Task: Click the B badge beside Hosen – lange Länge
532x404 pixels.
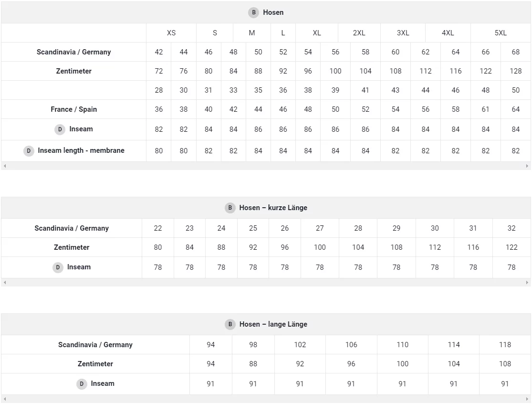Action: tap(230, 324)
